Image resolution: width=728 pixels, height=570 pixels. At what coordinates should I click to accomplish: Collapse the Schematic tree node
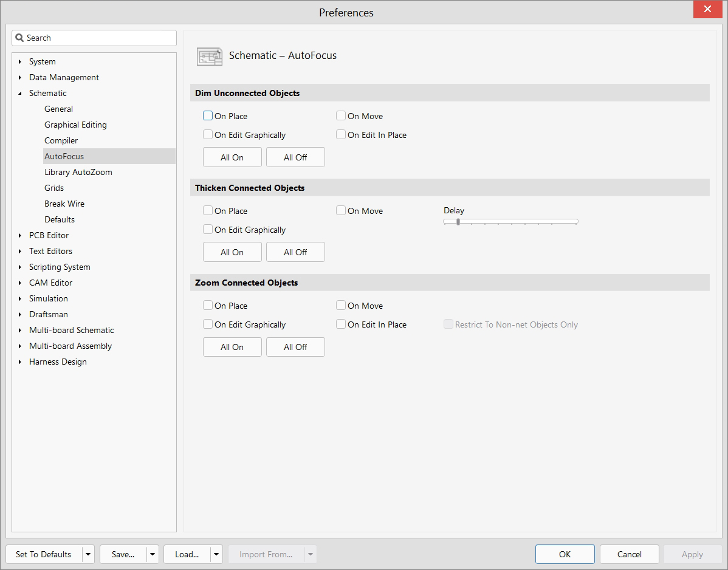click(20, 94)
